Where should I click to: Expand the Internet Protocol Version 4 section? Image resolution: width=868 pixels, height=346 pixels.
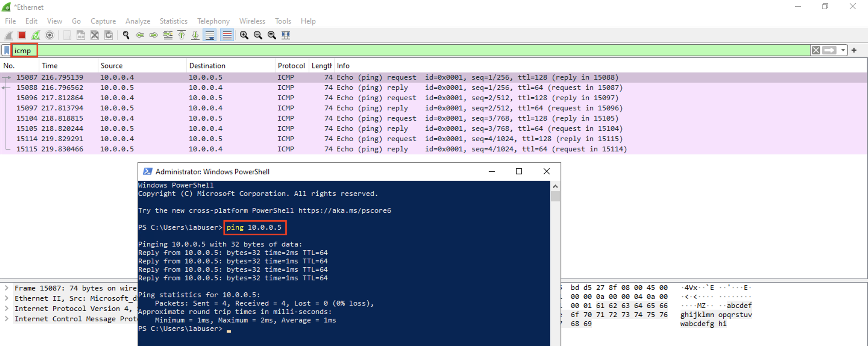tap(7, 308)
